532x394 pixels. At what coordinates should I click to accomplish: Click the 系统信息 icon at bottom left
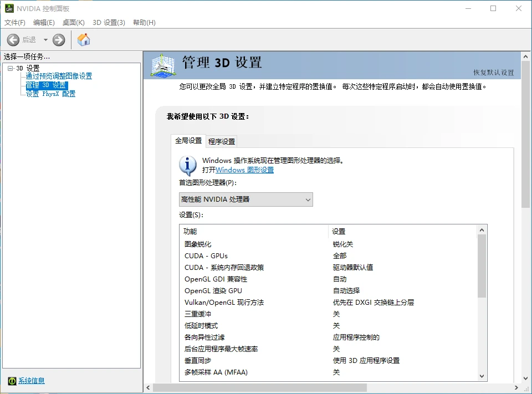12,381
